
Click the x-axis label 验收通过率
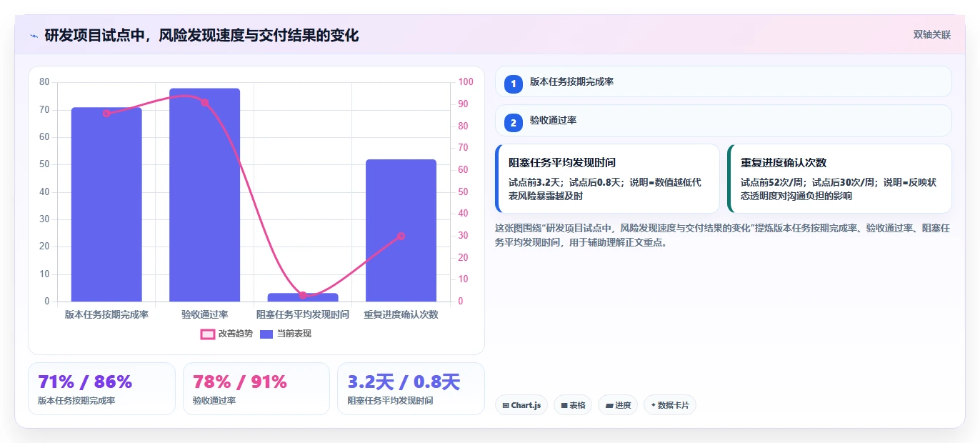pos(204,314)
